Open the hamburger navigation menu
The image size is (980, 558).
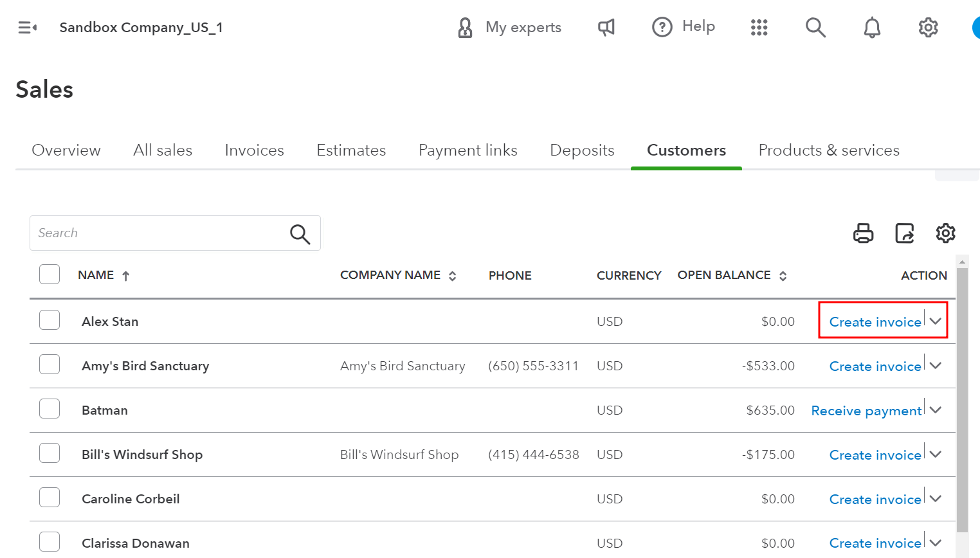[x=26, y=27]
